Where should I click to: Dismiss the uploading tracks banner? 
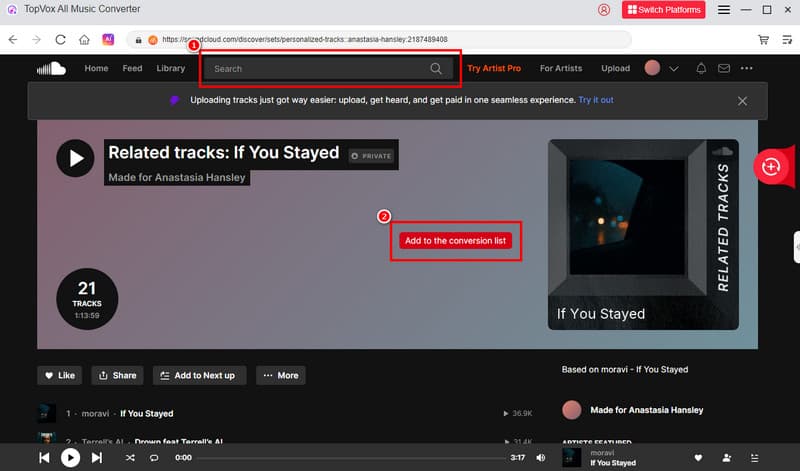click(742, 101)
